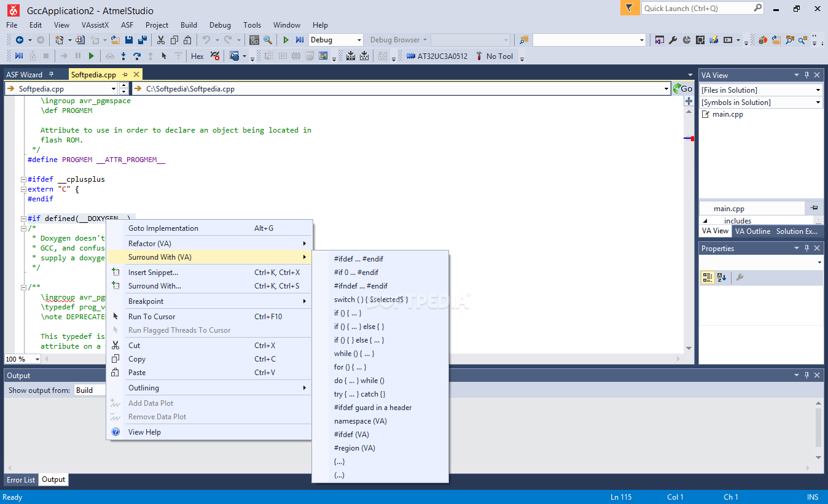Open the Build menu in the menu bar
This screenshot has width=828, height=504.
(x=189, y=25)
